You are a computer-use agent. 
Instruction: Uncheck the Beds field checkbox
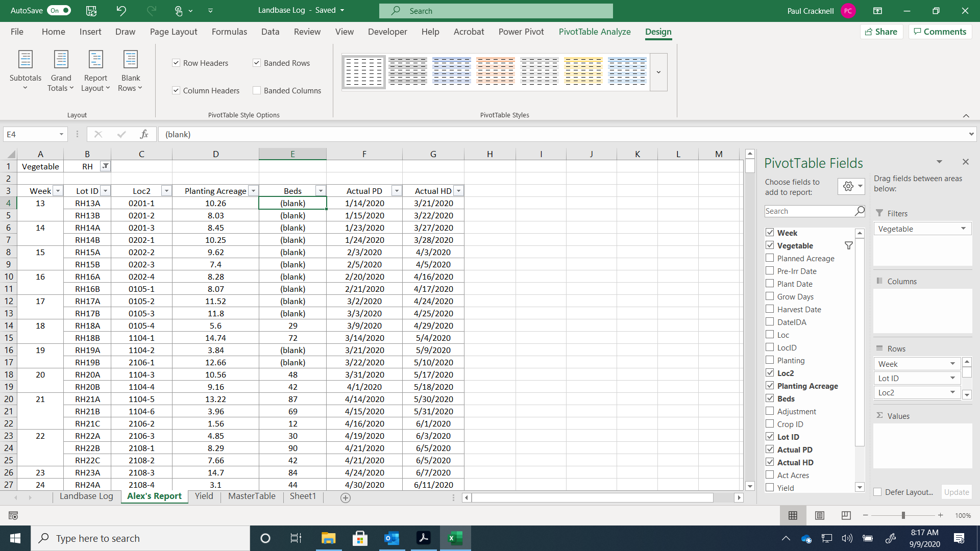770,398
